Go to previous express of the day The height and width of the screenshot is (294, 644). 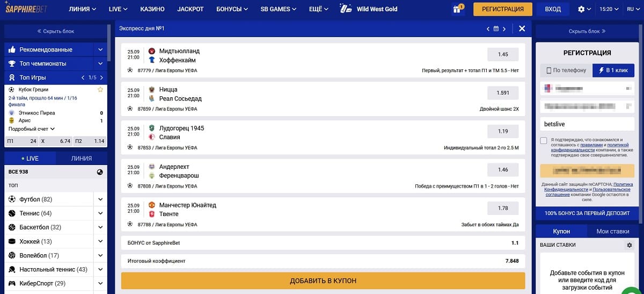click(x=488, y=28)
